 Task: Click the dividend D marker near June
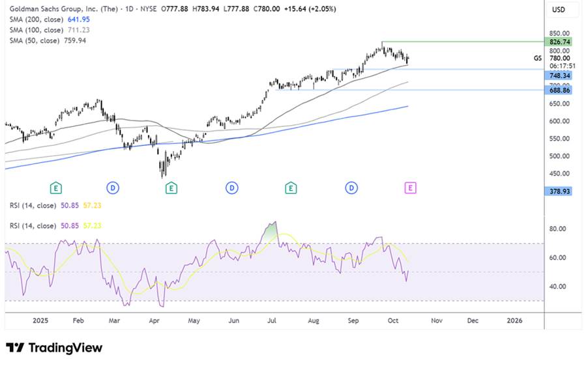(232, 188)
